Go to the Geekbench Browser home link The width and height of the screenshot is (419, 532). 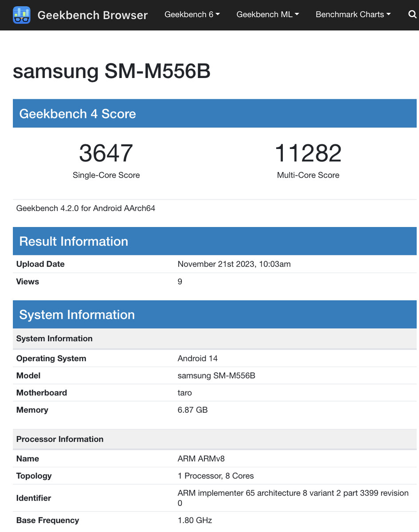click(92, 15)
